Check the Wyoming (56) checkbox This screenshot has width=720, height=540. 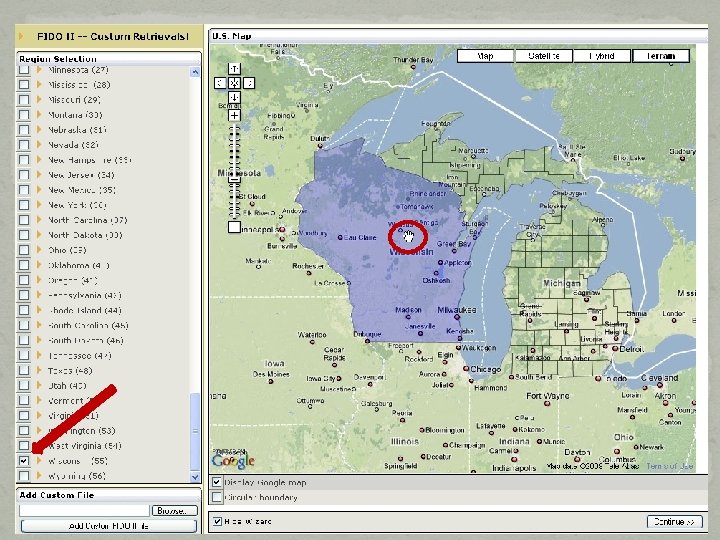pyautogui.click(x=24, y=475)
